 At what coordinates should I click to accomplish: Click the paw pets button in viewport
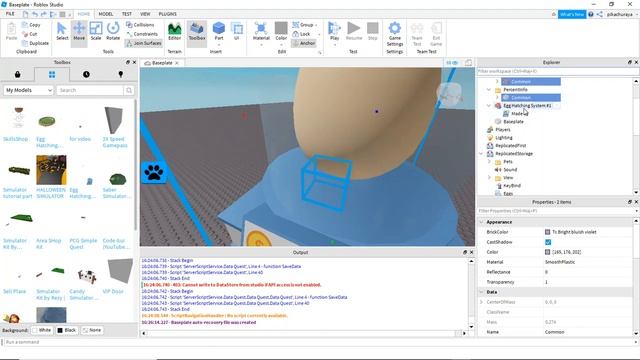pyautogui.click(x=153, y=172)
